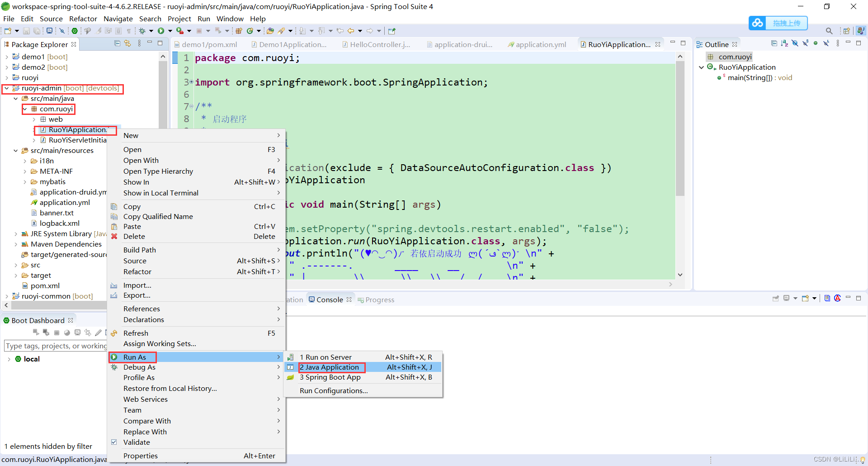
Task: Expand the demo2 project tree node
Action: [x=6, y=67]
